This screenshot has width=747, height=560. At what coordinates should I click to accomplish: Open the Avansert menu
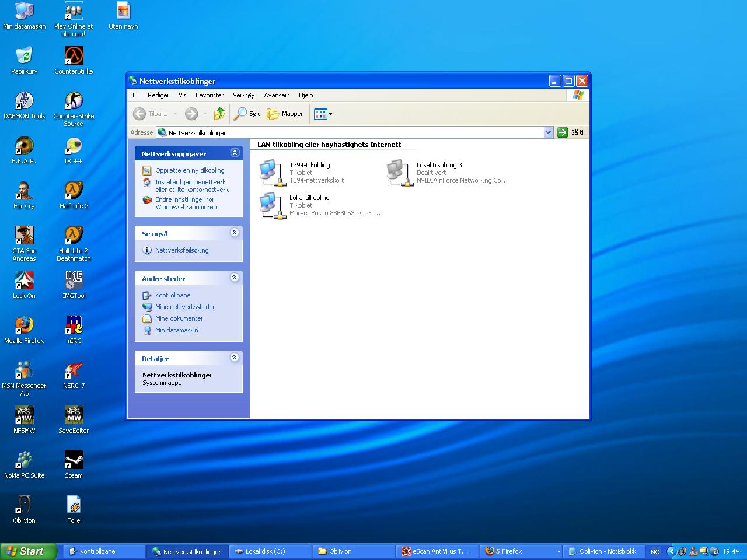coord(277,95)
